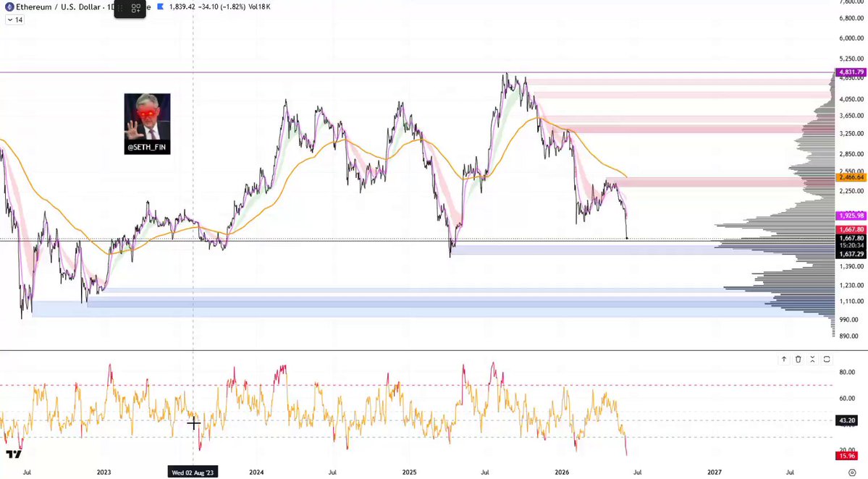Click the 2023 label on the time axis
This screenshot has width=868, height=479.
[104, 472]
